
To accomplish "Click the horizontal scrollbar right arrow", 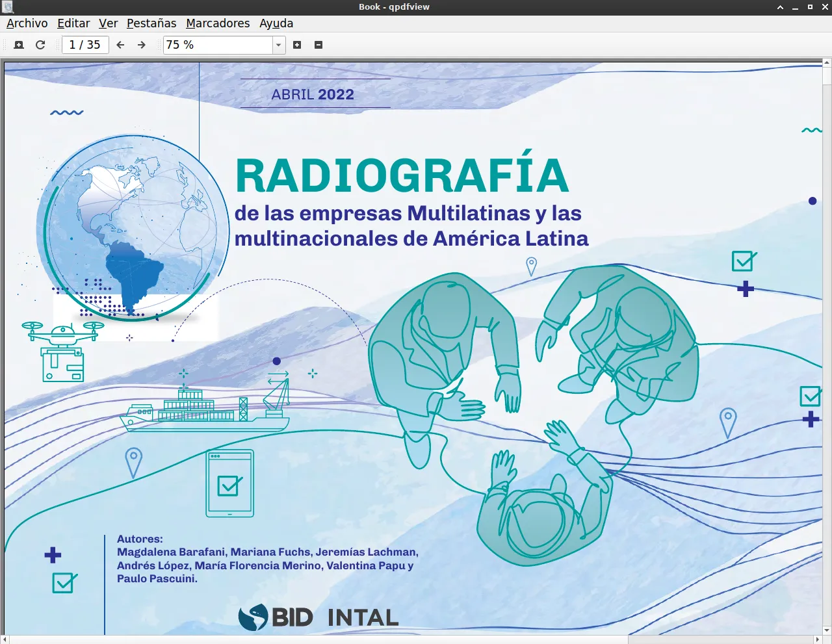I will (818, 640).
